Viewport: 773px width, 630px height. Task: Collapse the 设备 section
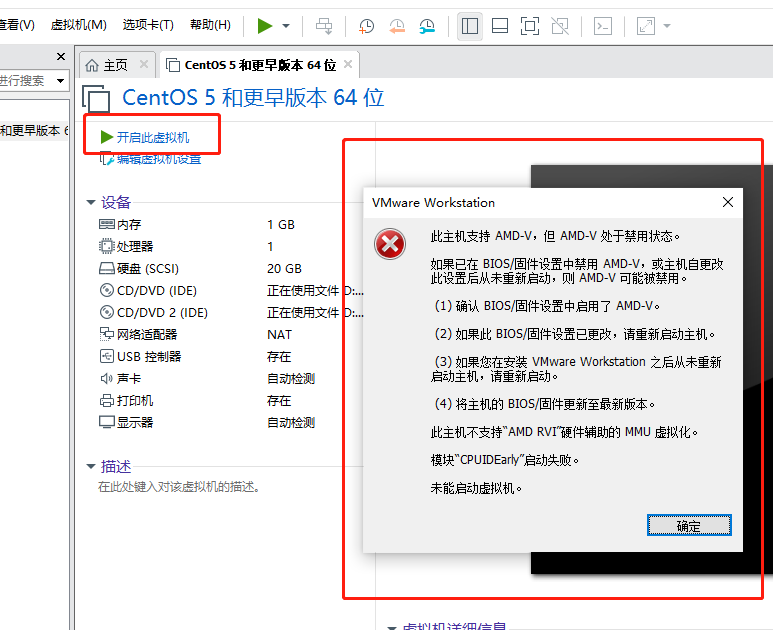point(91,202)
